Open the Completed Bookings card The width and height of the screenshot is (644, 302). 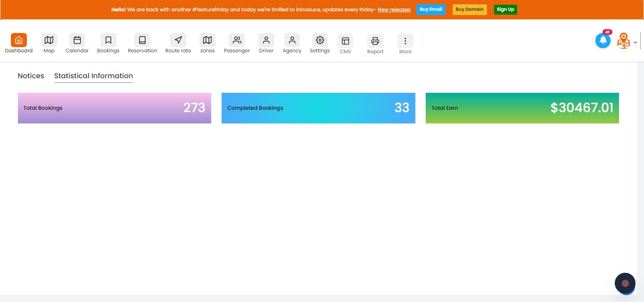click(x=318, y=108)
